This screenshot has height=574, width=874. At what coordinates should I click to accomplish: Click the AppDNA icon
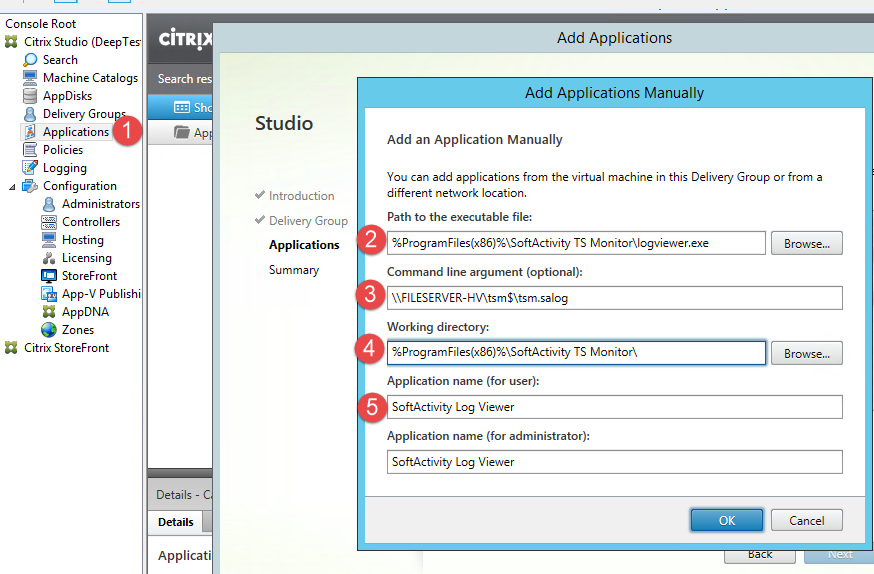pos(49,312)
